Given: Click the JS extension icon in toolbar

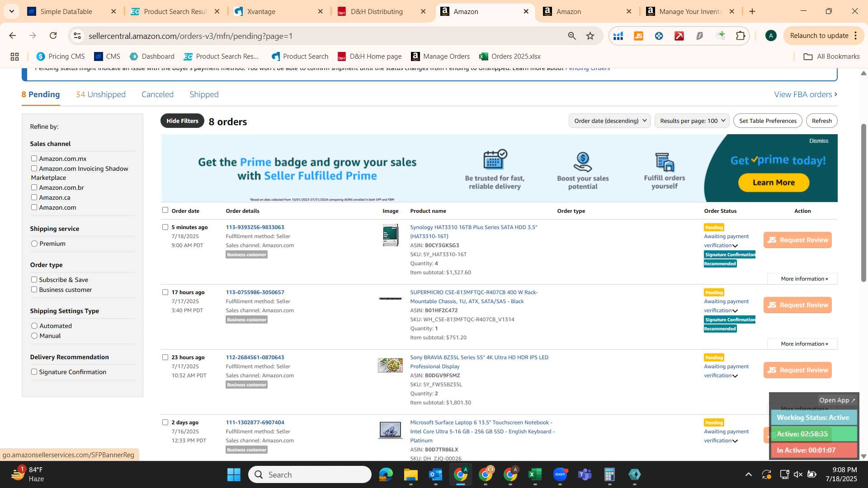Looking at the screenshot, I should pos(638,36).
